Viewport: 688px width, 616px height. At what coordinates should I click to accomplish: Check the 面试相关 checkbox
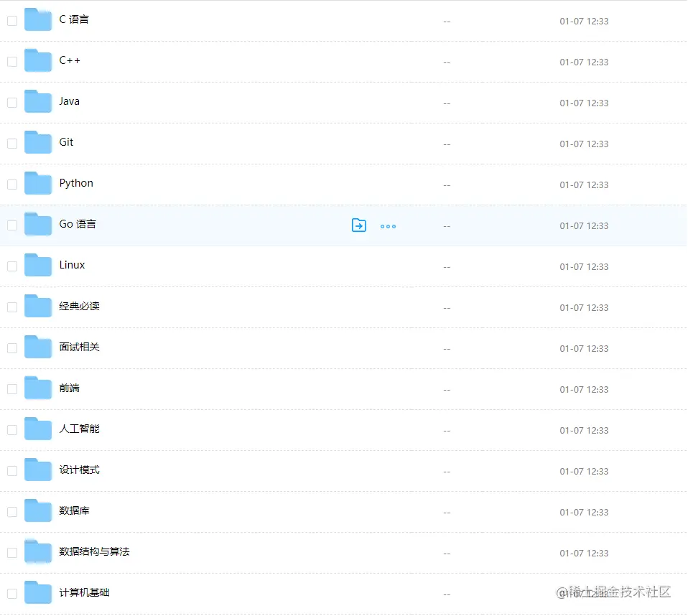point(11,347)
